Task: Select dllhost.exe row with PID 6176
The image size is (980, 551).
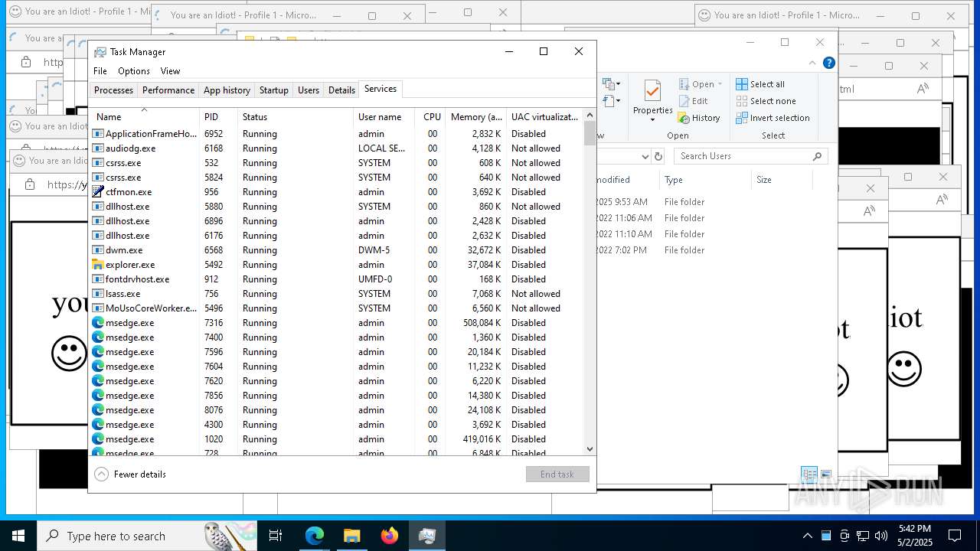Action: click(337, 236)
